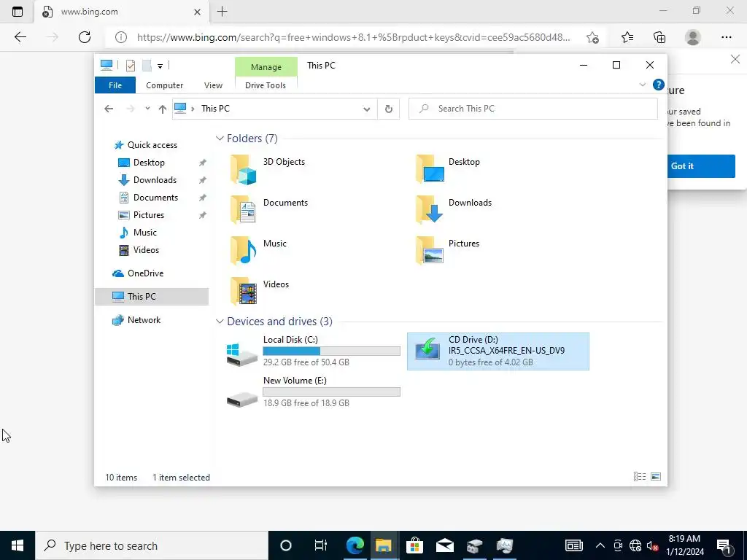Click the Edge address bar URL
This screenshot has width=747, height=560.
pos(353,37)
